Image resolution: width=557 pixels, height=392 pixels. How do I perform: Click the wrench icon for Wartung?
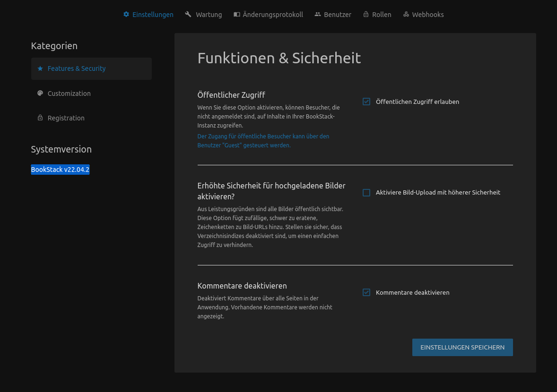[x=188, y=15]
